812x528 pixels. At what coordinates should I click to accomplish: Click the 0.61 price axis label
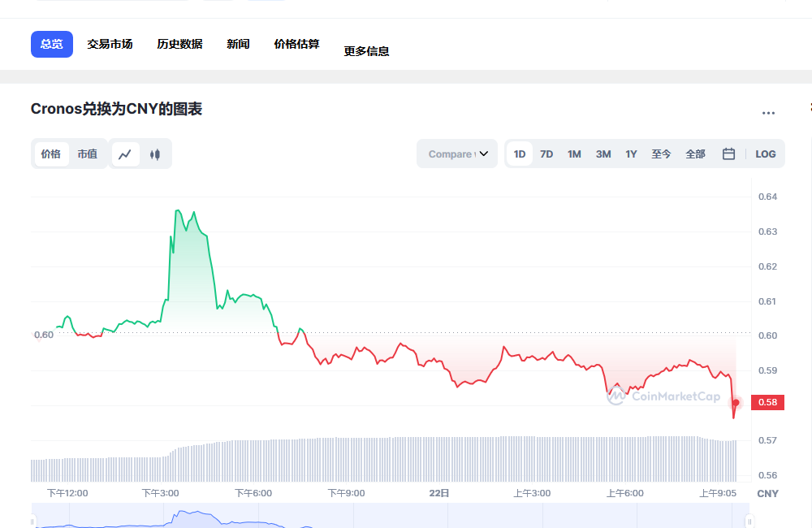point(767,301)
